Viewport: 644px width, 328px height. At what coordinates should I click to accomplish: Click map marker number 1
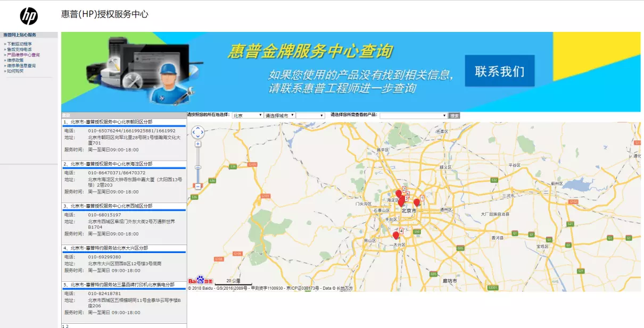point(417,202)
